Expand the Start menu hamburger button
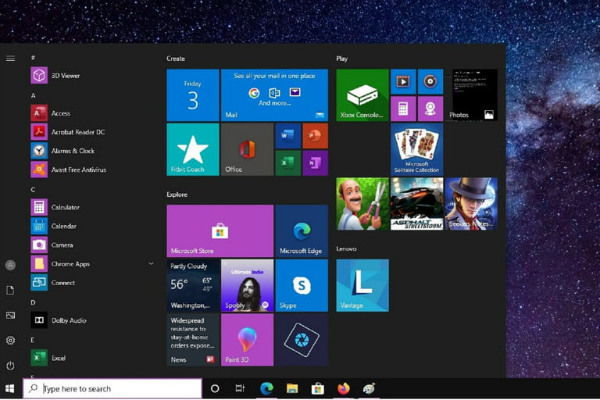This screenshot has height=400, width=600. [x=10, y=58]
